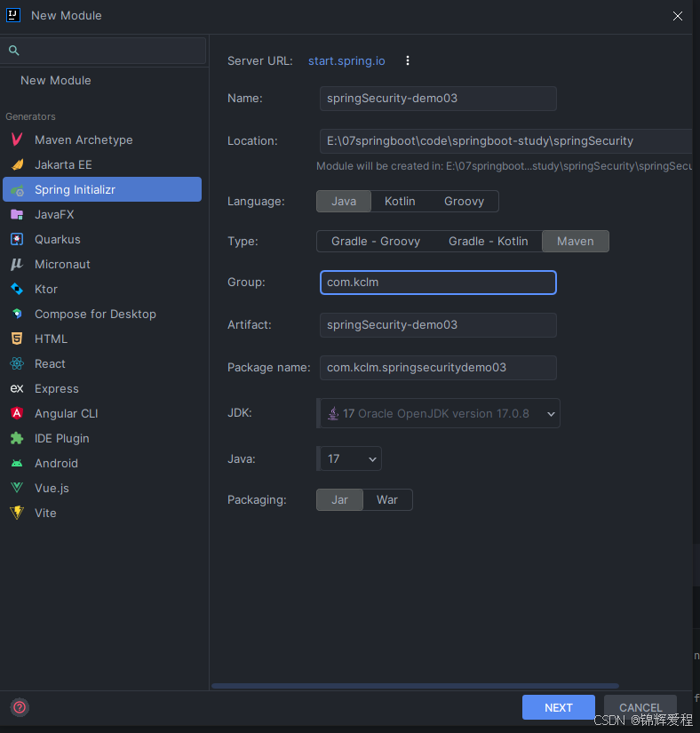Viewport: 700px width, 733px height.
Task: Select Kotlin as the language
Action: tap(400, 201)
